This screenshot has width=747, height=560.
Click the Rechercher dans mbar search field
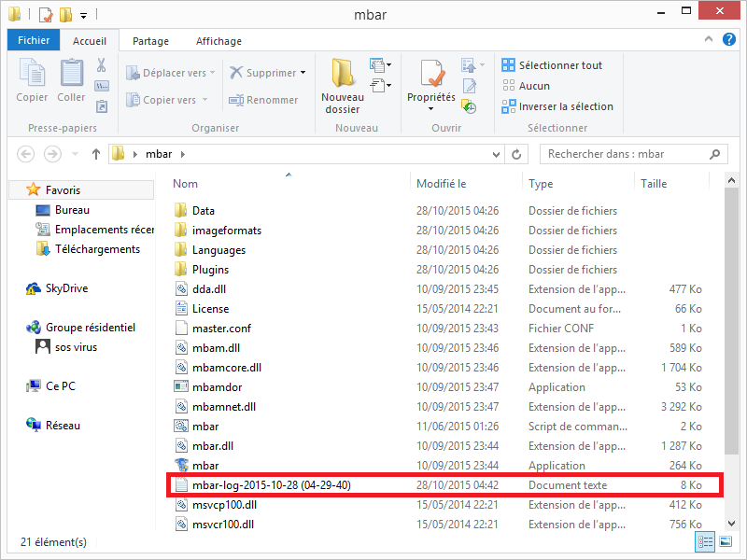click(x=626, y=154)
